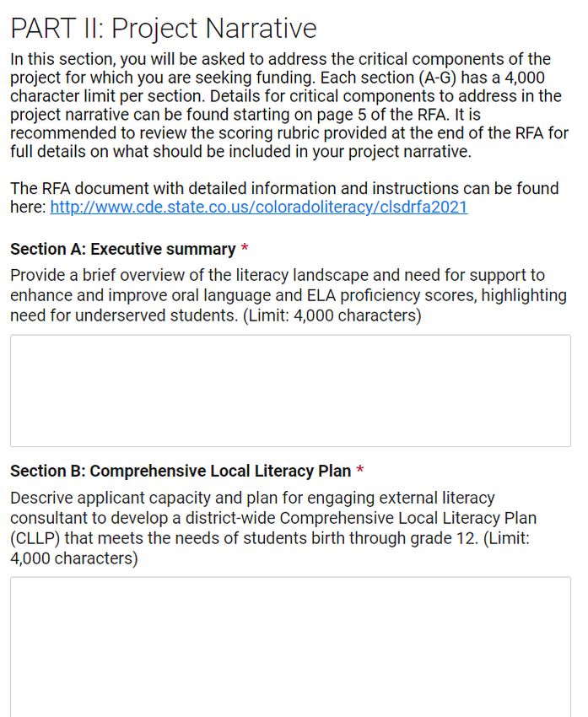Viewport: 588px width, 717px height.
Task: Click the '(Limit: 4,000 characters)' text in Section A
Action: pyautogui.click(x=332, y=315)
